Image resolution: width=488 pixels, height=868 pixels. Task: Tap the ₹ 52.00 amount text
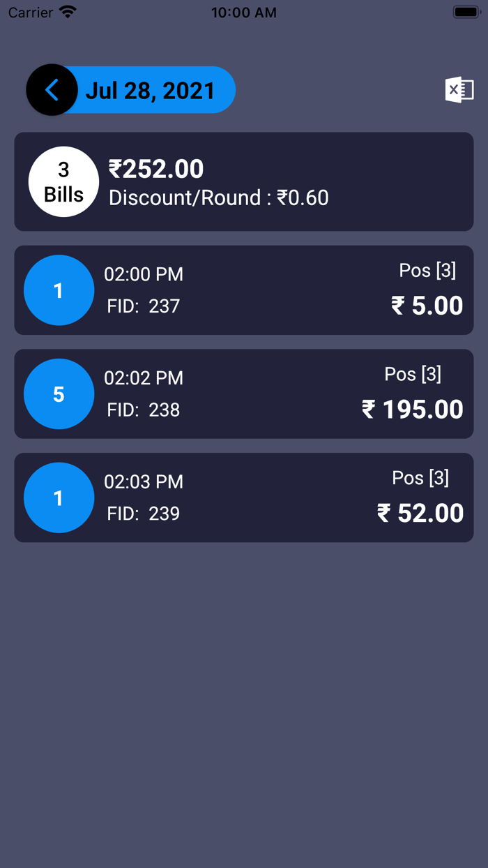coord(419,513)
